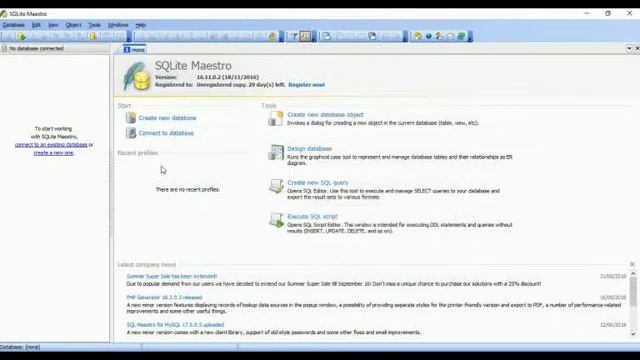
Task: Click the There are no recent profiles text
Action: pyautogui.click(x=187, y=189)
